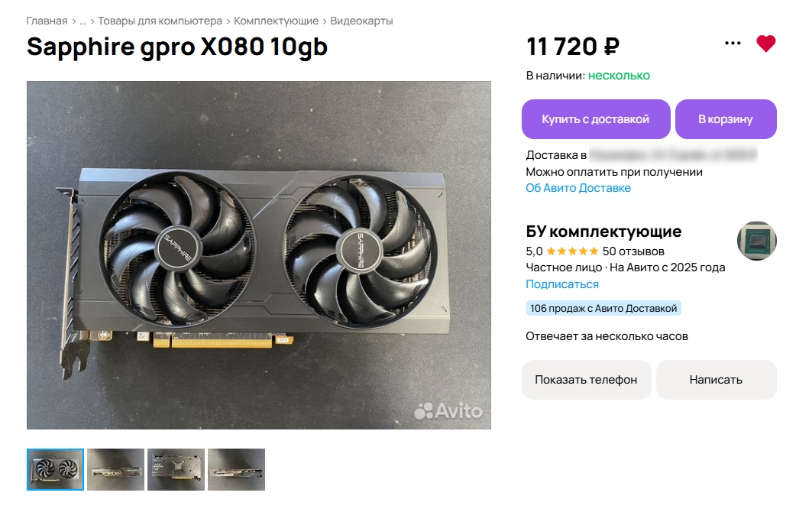
Task: Open the 50 отзывов reviews link
Action: [x=633, y=251]
